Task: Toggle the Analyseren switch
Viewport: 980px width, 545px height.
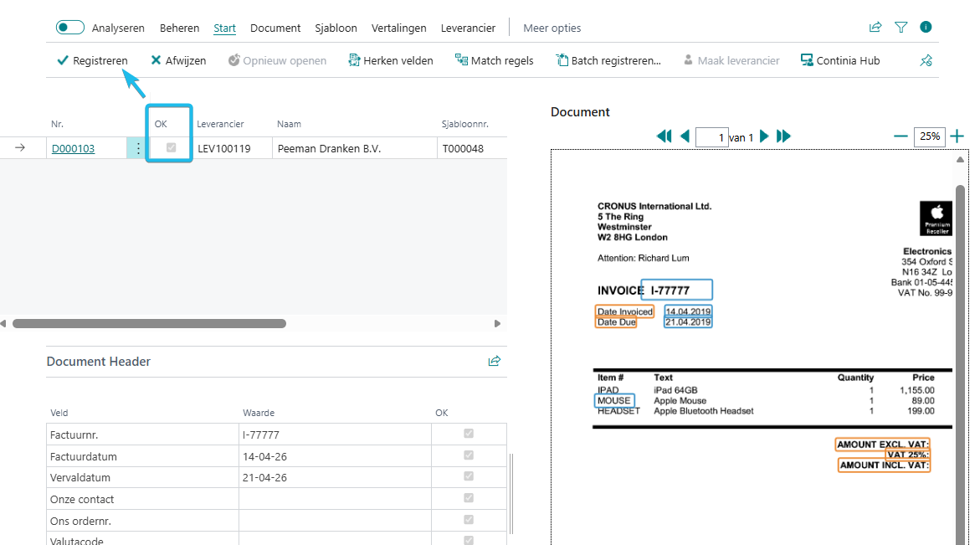Action: point(70,28)
